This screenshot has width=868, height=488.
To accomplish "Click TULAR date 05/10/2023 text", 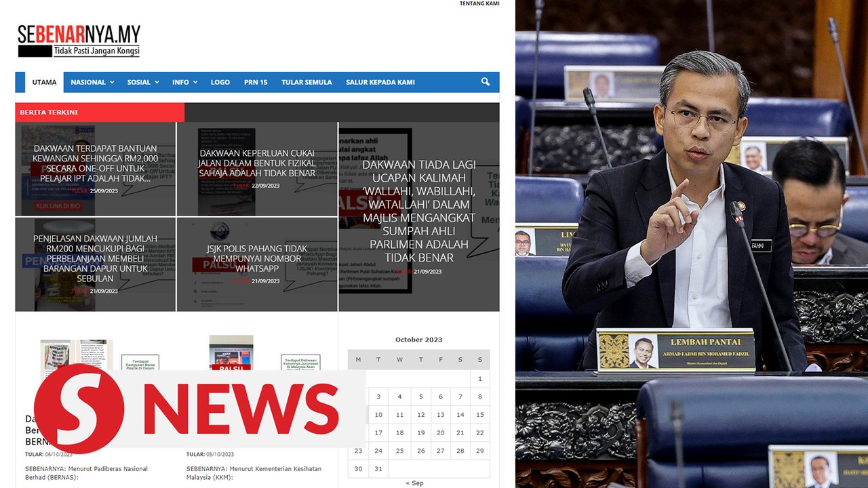I will click(x=220, y=454).
